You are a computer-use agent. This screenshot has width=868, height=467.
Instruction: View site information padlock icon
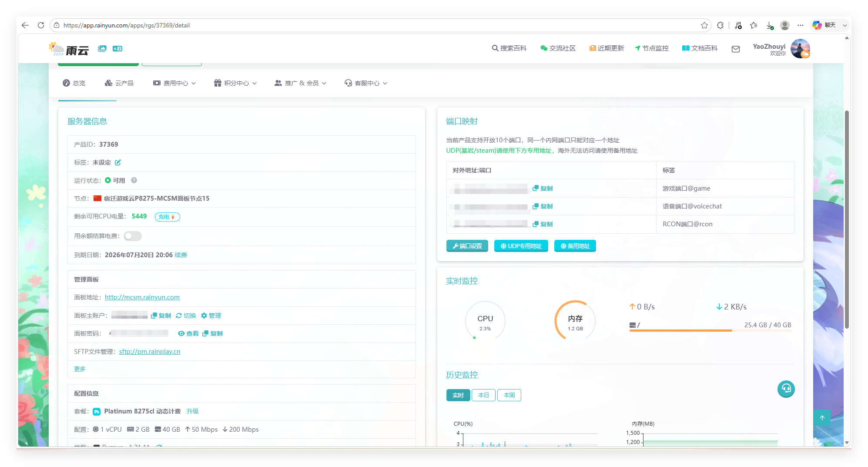[57, 25]
